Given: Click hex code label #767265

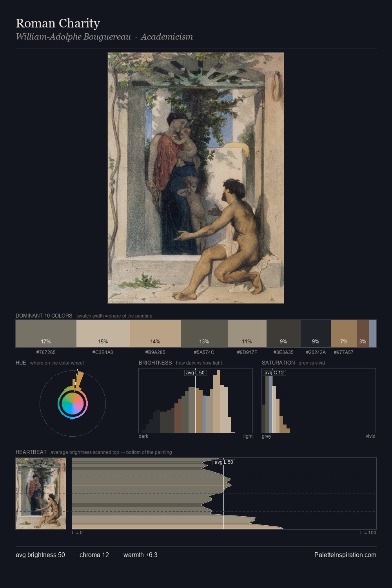Looking at the screenshot, I should 46,352.
